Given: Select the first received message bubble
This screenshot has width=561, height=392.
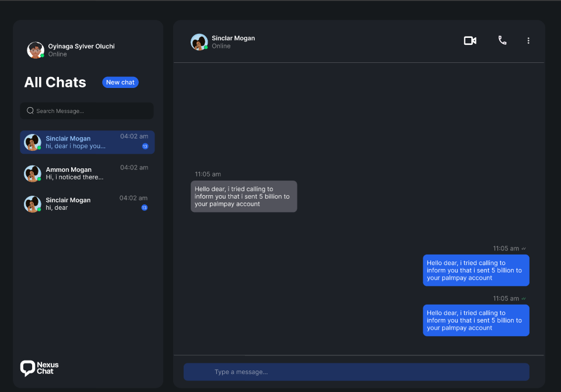Looking at the screenshot, I should click(x=243, y=196).
